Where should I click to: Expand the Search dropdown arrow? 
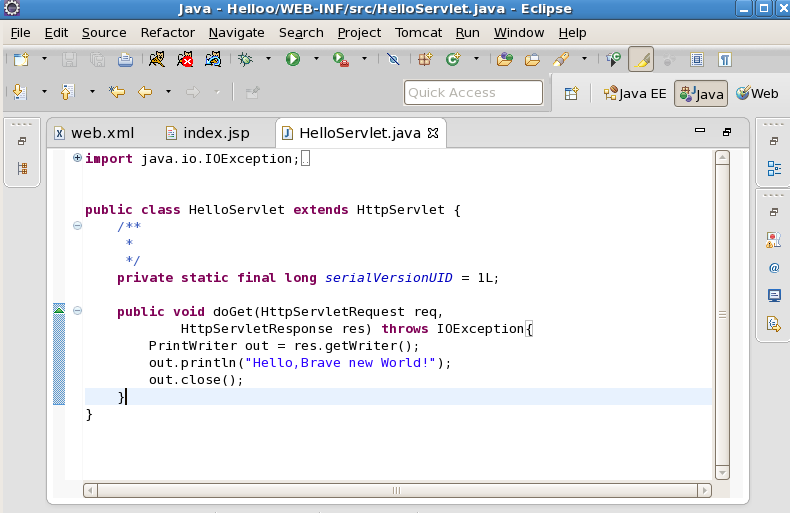(x=584, y=59)
